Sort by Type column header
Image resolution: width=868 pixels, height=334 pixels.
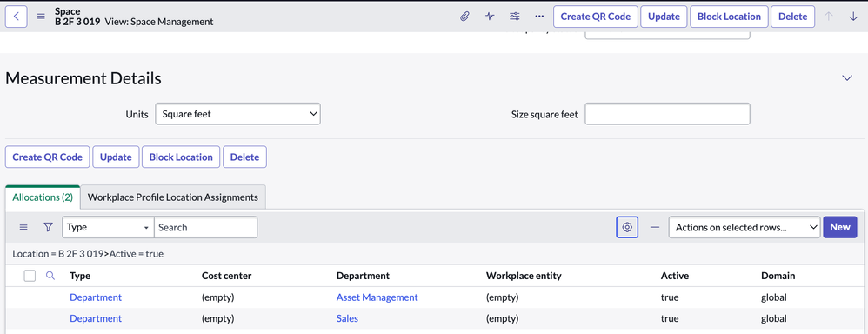(x=80, y=275)
